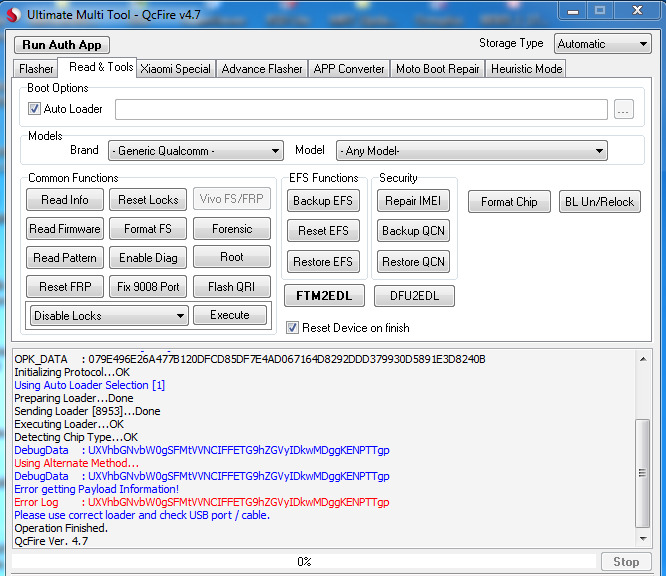
Task: Open the Brand dropdown
Action: (196, 151)
